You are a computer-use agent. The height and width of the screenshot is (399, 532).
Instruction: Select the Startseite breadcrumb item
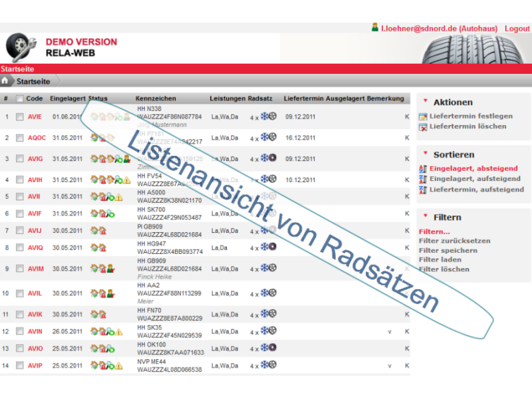point(33,81)
